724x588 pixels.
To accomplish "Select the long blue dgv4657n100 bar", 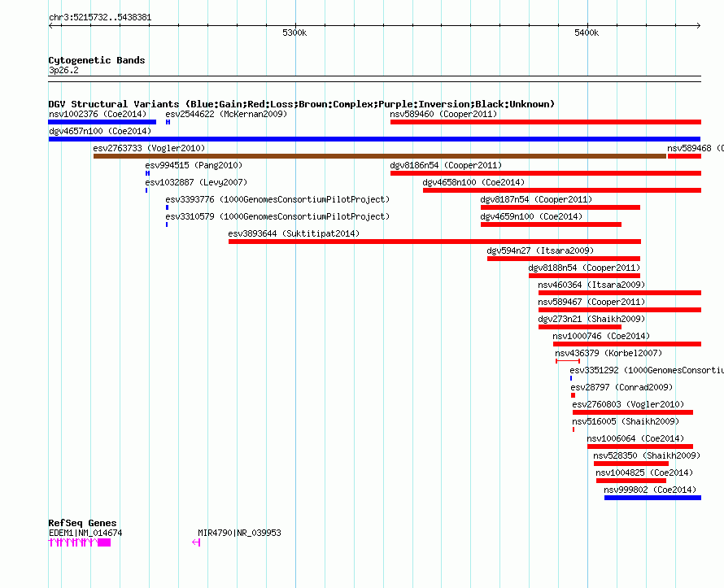I will [374, 139].
